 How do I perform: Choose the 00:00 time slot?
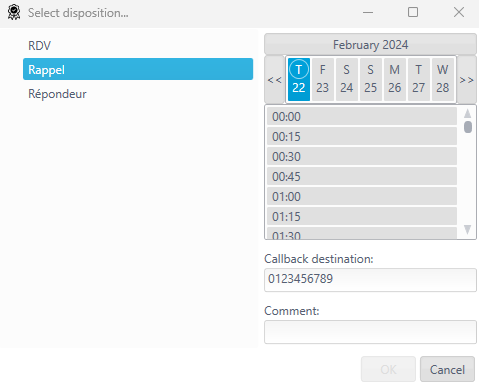[x=362, y=116]
